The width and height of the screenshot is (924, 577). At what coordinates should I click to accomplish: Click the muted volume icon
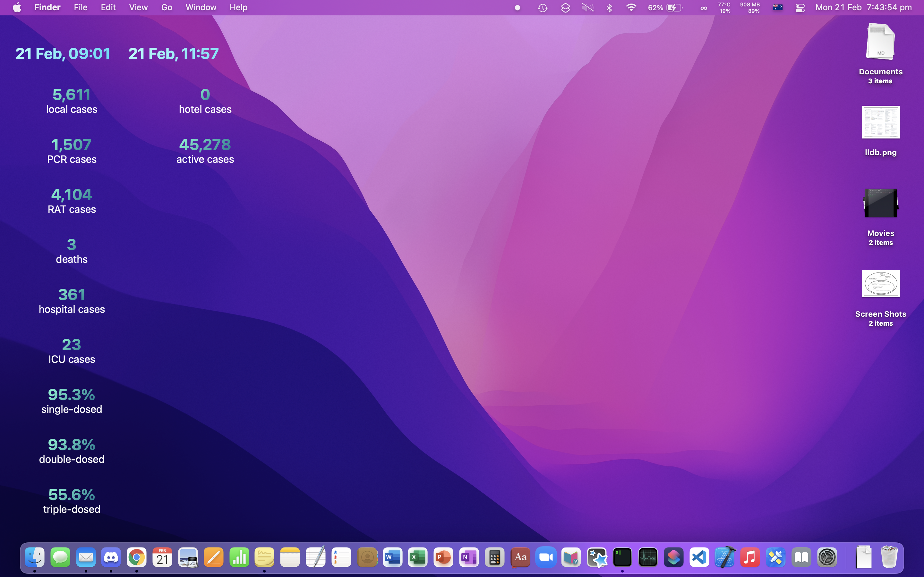pos(588,8)
